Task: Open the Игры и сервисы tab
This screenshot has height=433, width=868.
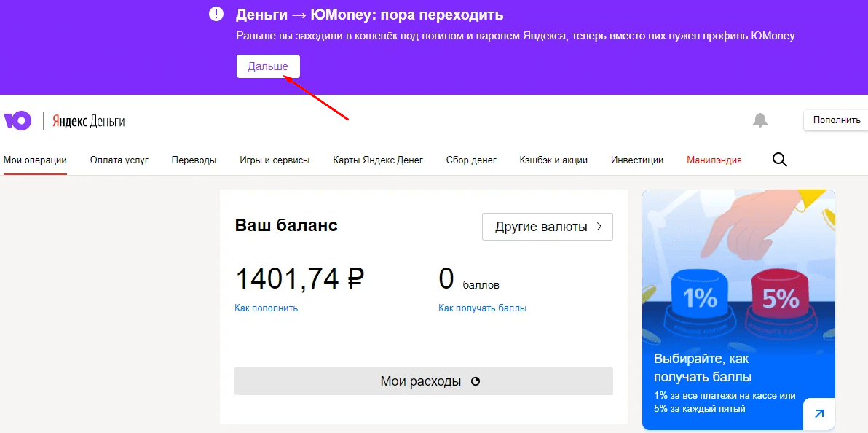Action: (275, 160)
